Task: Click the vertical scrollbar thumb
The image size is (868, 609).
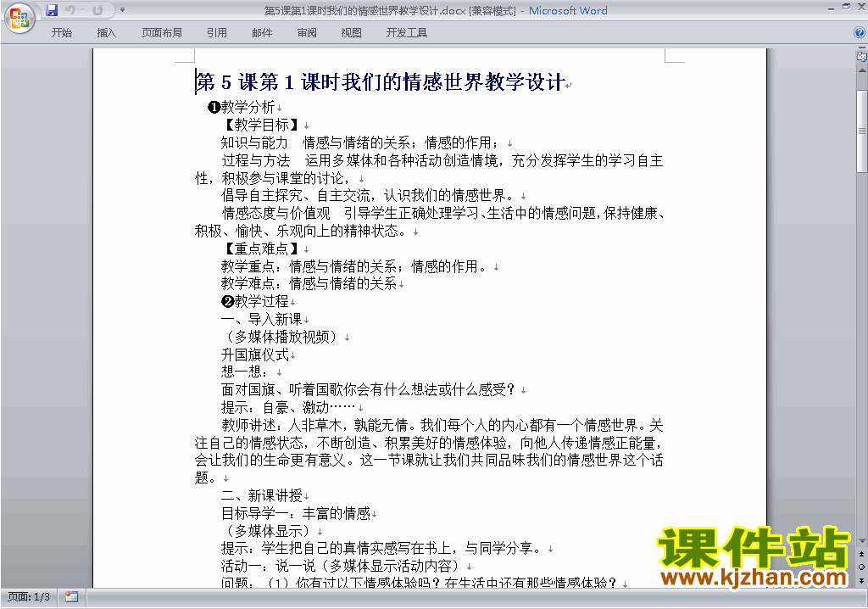Action: tap(861, 131)
